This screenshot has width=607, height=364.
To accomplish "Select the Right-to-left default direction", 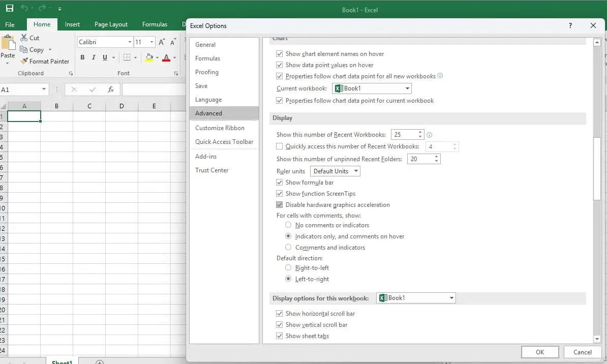I will pyautogui.click(x=288, y=267).
